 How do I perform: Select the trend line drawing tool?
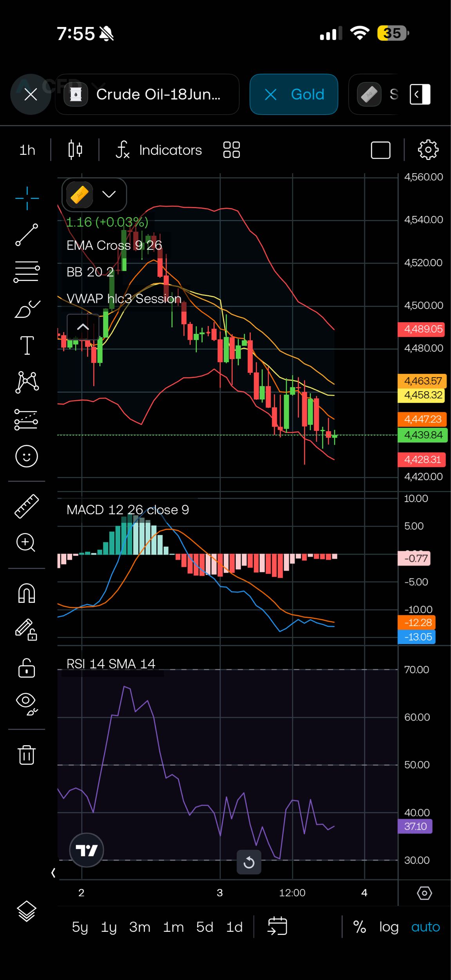click(x=27, y=235)
